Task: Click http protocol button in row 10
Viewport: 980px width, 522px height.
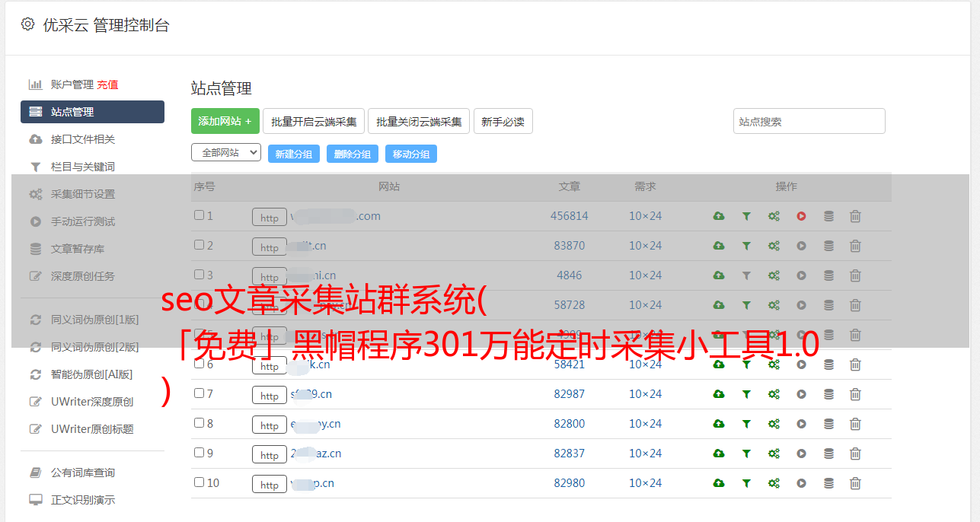Action: pos(270,485)
